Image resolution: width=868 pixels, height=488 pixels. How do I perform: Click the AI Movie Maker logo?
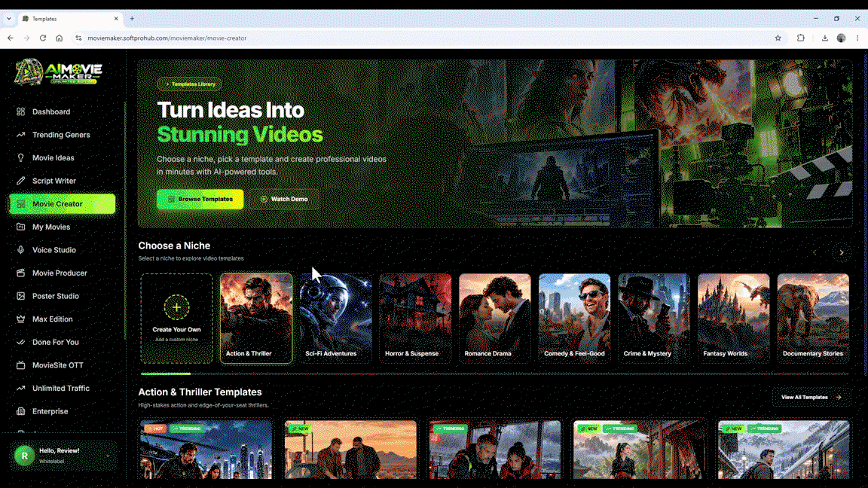click(59, 72)
